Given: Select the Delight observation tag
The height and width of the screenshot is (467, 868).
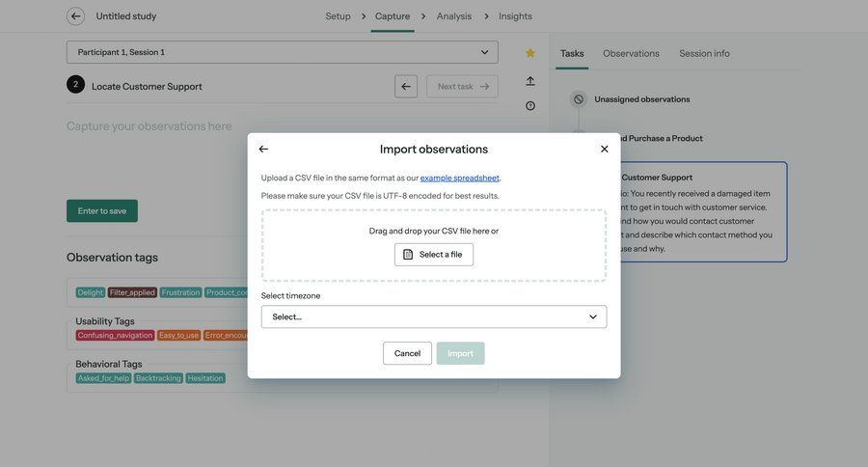Looking at the screenshot, I should 91,292.
